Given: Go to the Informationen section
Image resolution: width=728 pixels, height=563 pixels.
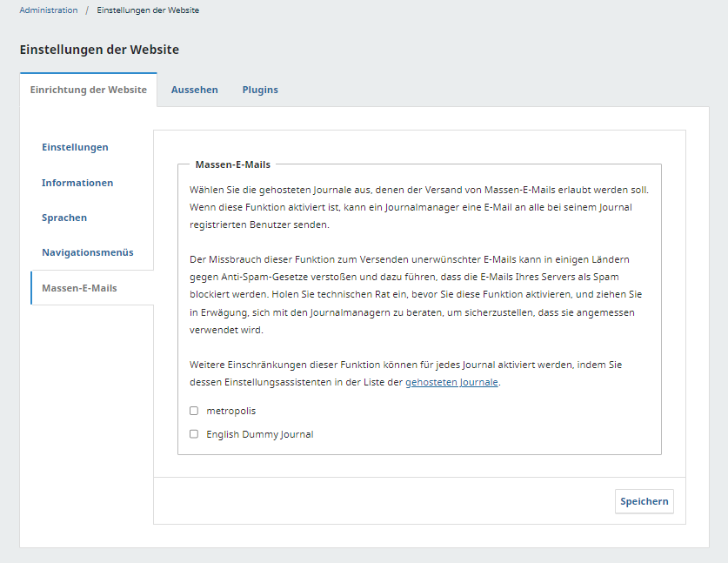Looking at the screenshot, I should [77, 183].
